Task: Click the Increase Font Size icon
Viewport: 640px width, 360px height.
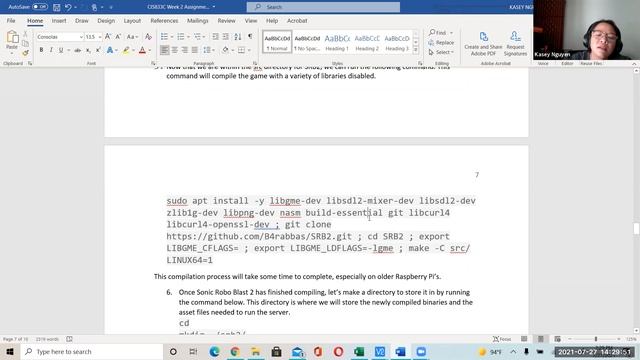Action: tap(108, 37)
